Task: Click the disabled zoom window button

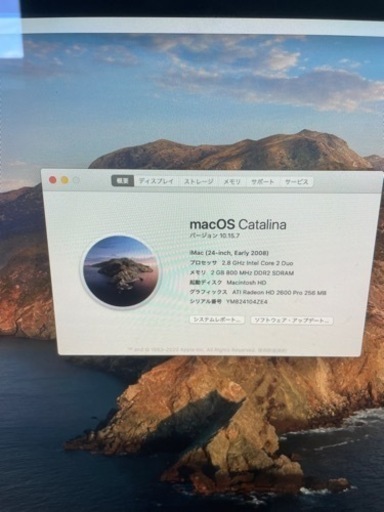Action: pyautogui.click(x=76, y=181)
